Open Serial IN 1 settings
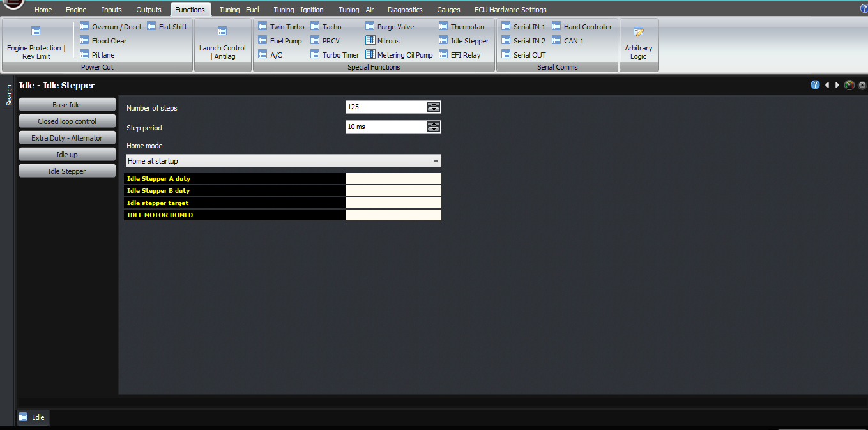This screenshot has height=430, width=868. [x=523, y=27]
